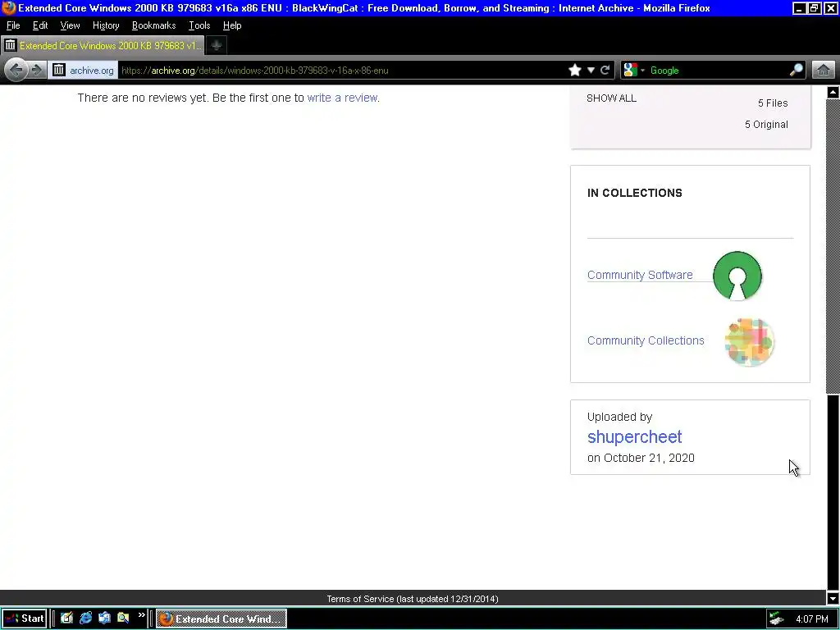Click the page scrollbar down arrow
840x630 pixels.
833,598
